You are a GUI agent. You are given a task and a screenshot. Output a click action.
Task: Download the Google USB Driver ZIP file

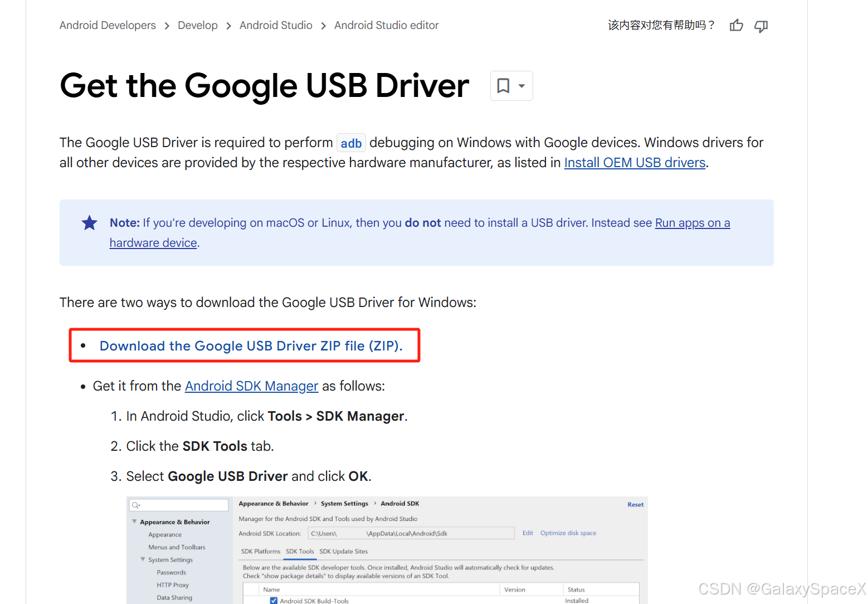point(251,346)
